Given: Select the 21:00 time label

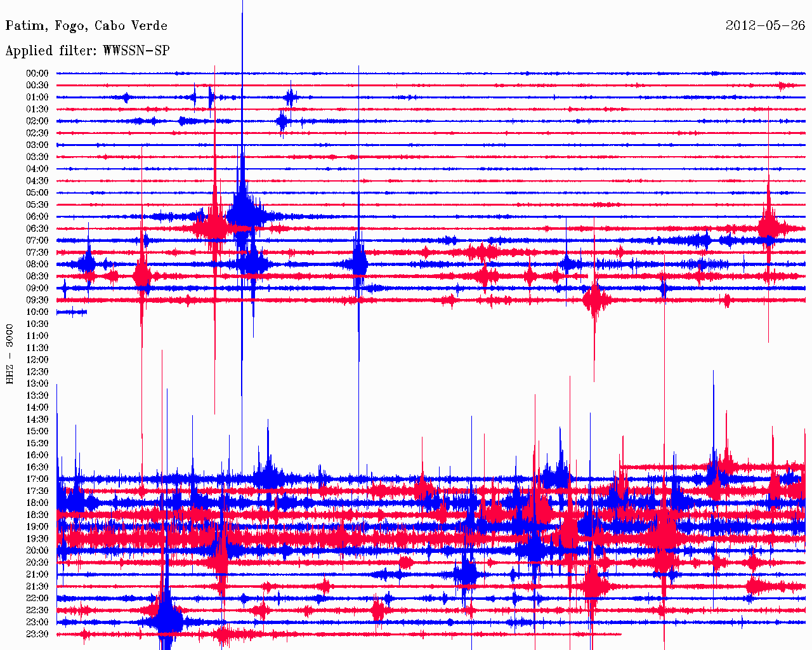Looking at the screenshot, I should click(x=37, y=574).
